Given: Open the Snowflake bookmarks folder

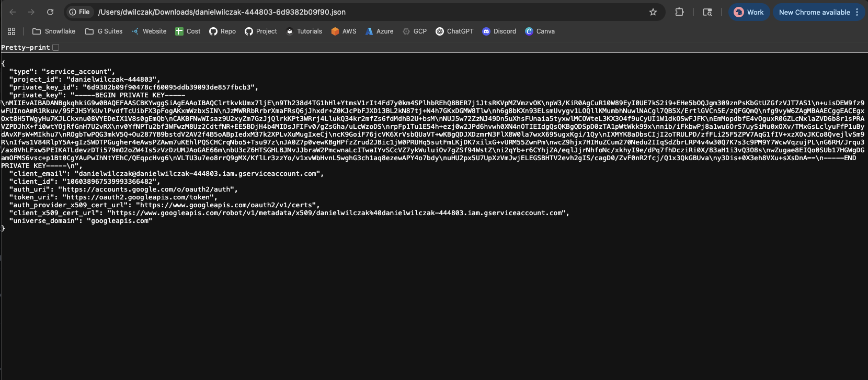Looking at the screenshot, I should 54,31.
